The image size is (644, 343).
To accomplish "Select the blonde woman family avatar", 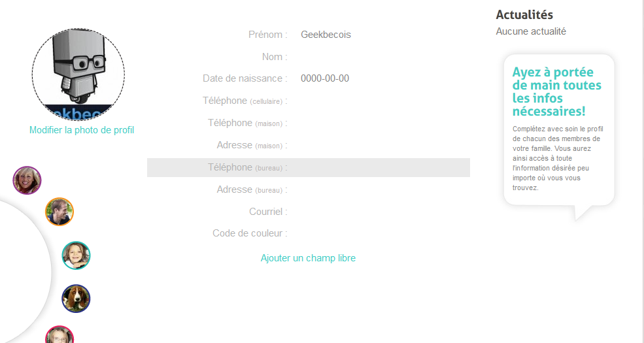I will tap(27, 180).
